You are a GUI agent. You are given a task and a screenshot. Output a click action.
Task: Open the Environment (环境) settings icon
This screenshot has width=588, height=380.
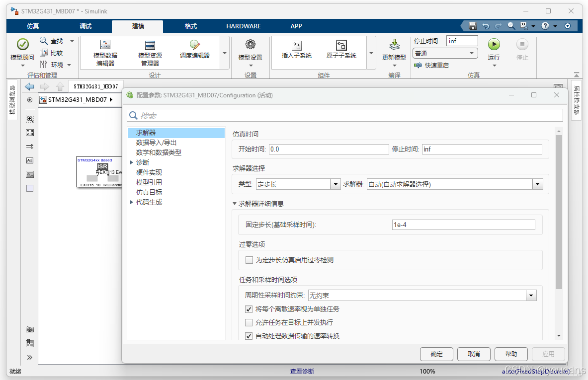pos(44,65)
